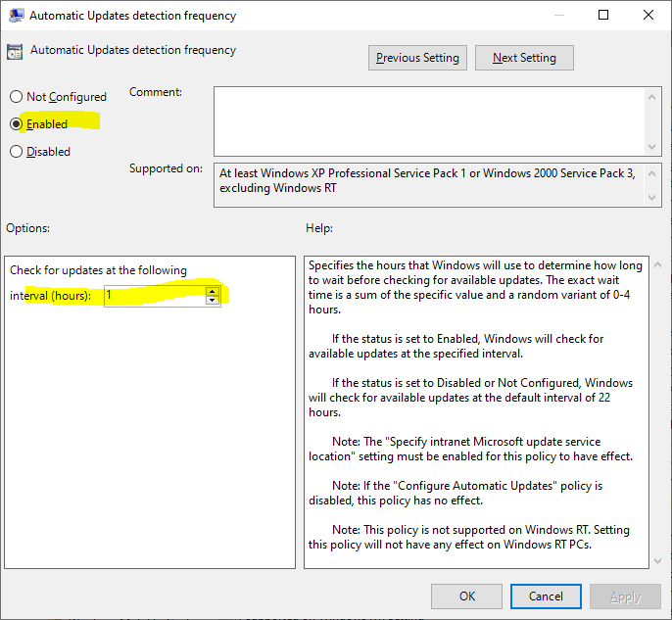Click Comment box scroll up arrow
The image size is (672, 620).
click(651, 97)
